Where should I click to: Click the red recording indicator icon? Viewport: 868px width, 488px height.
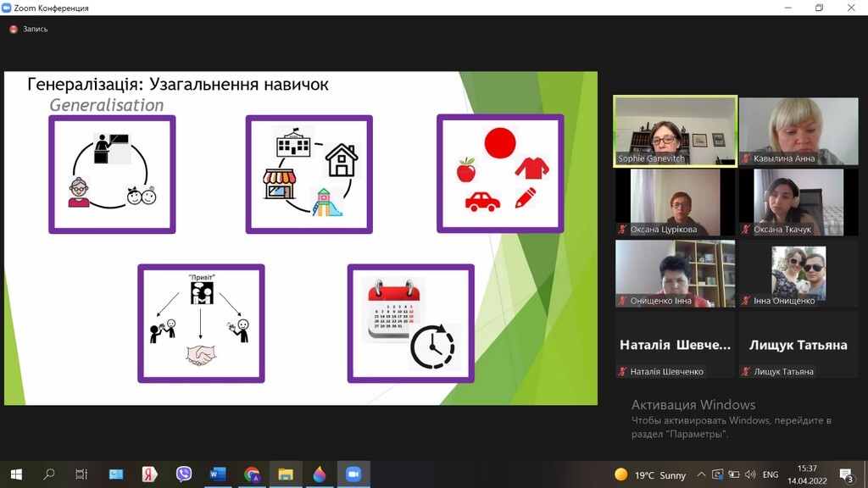pos(14,29)
